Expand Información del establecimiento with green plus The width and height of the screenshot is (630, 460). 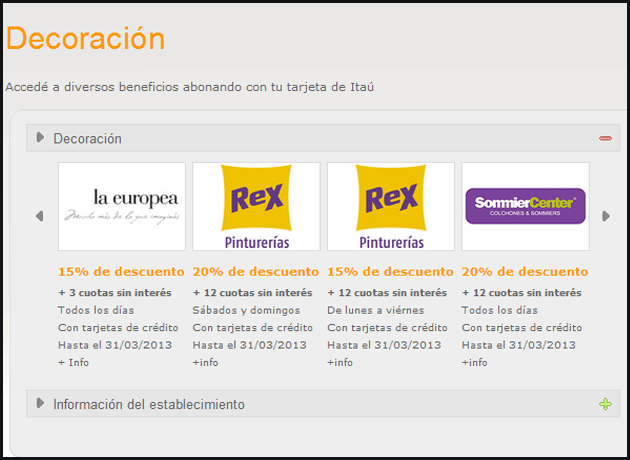(605, 404)
